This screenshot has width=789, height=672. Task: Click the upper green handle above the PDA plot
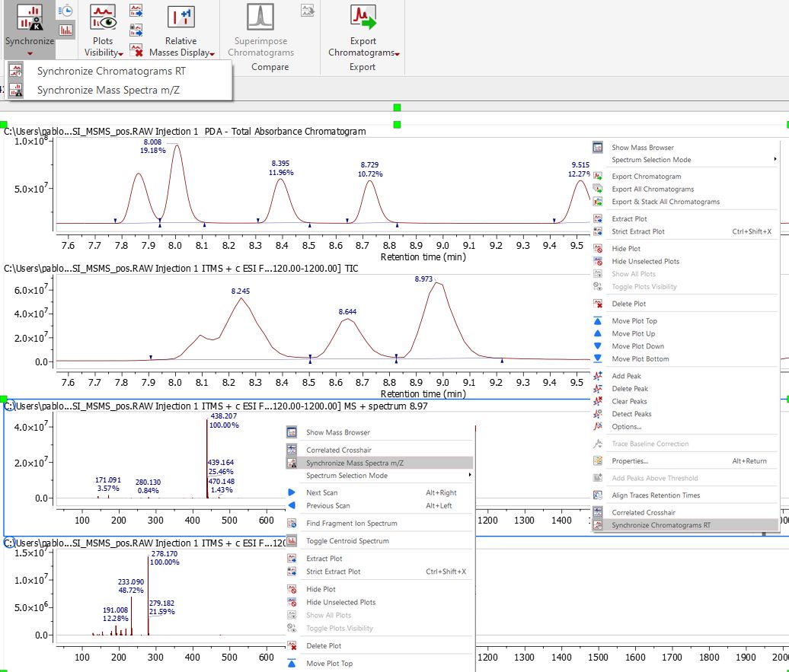pyautogui.click(x=397, y=107)
